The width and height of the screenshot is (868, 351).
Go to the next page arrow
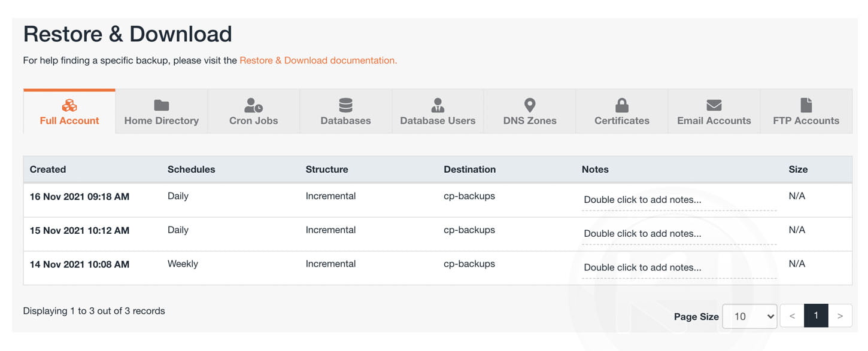[840, 316]
